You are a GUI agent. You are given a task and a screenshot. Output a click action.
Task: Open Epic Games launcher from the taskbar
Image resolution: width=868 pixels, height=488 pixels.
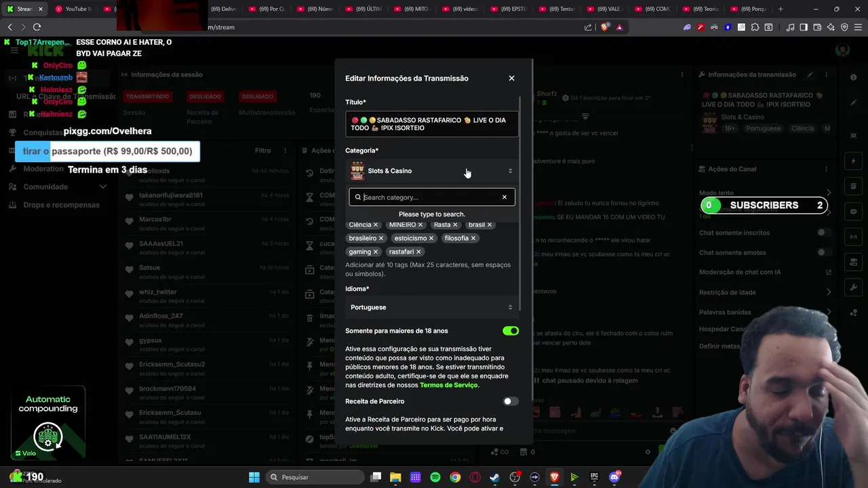[x=595, y=477]
